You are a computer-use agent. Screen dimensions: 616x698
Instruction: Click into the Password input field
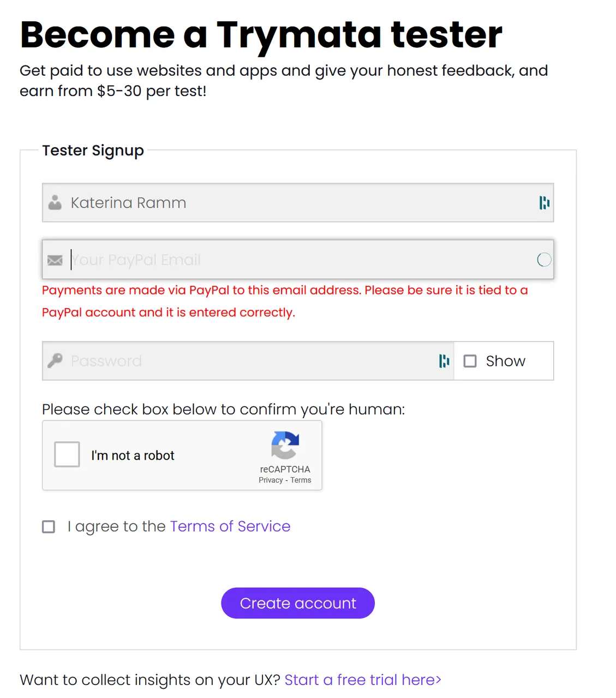(x=248, y=361)
